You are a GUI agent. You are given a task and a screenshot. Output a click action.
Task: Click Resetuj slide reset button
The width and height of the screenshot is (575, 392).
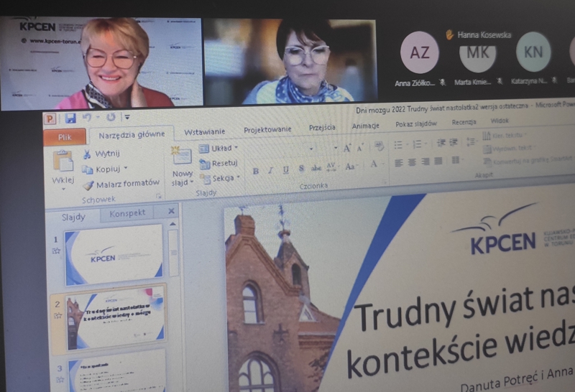click(x=218, y=164)
